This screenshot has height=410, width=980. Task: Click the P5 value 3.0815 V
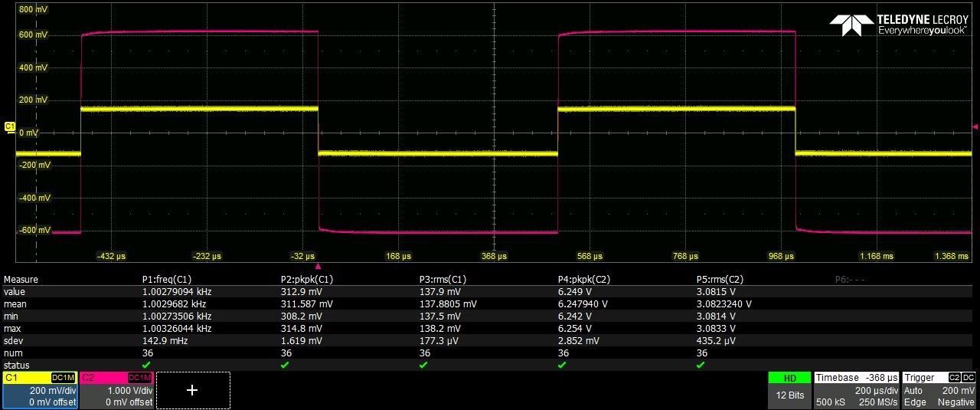pos(716,292)
